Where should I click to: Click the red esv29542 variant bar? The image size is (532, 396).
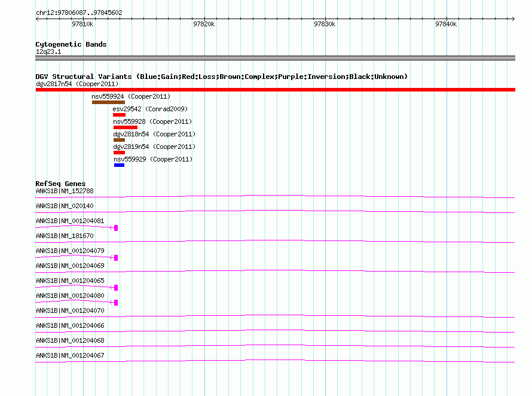click(119, 115)
